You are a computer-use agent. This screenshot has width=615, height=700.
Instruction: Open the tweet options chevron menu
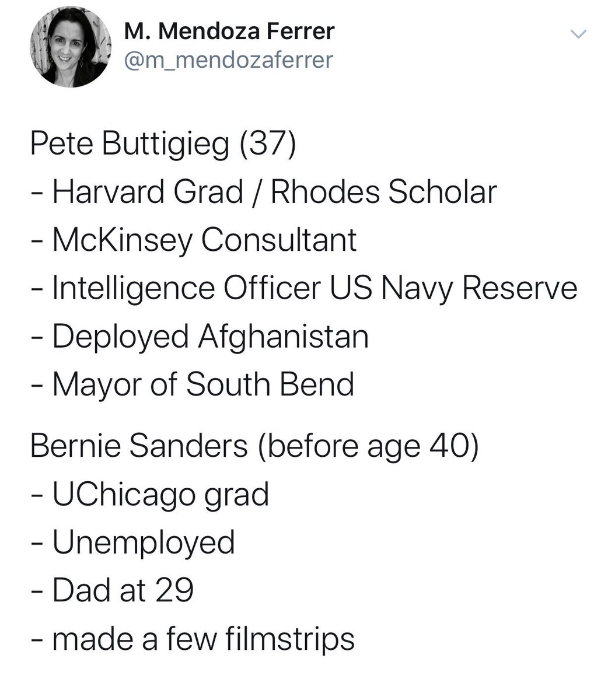click(x=578, y=34)
